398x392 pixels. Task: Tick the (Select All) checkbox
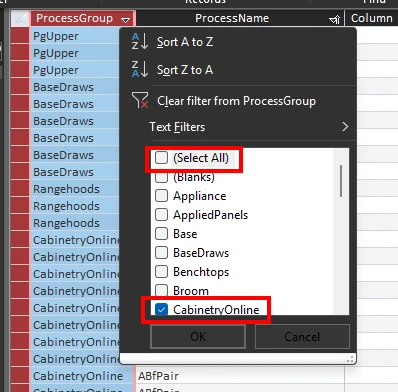pyautogui.click(x=161, y=157)
